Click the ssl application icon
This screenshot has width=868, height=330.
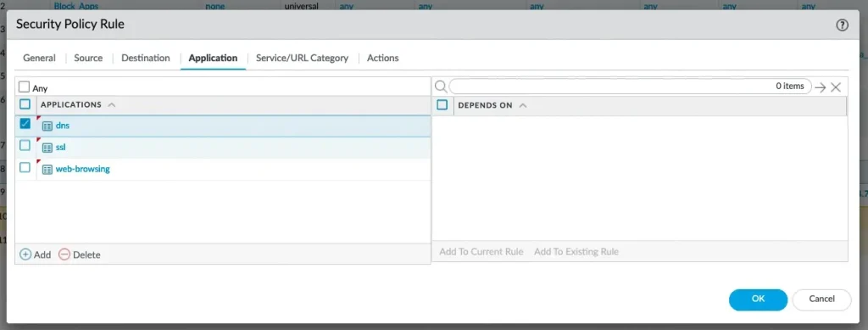pyautogui.click(x=47, y=148)
